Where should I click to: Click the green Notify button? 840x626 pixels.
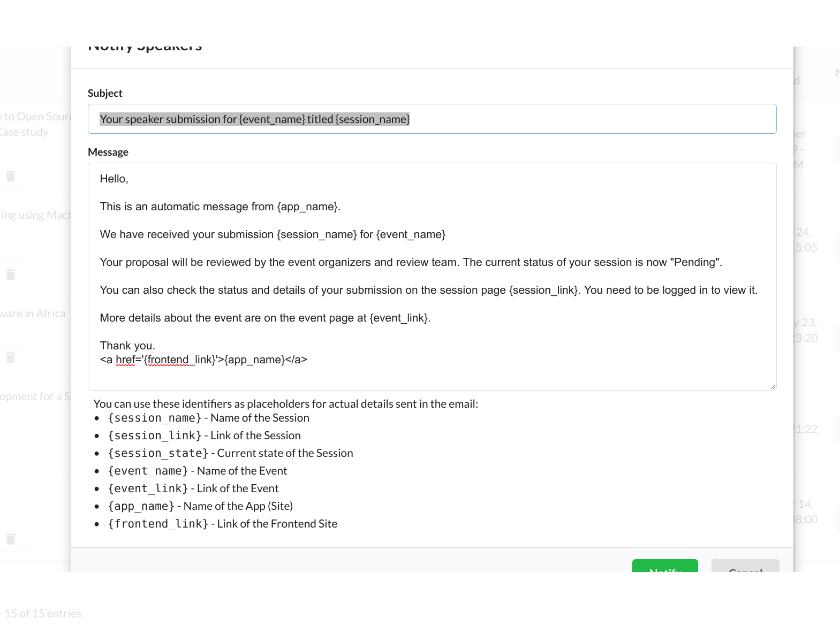(665, 566)
